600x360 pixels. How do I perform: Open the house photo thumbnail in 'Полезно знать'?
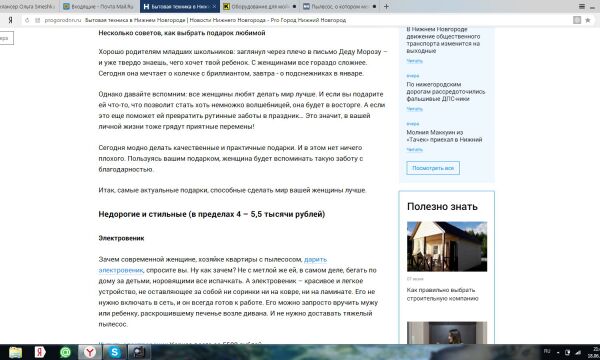point(447,246)
